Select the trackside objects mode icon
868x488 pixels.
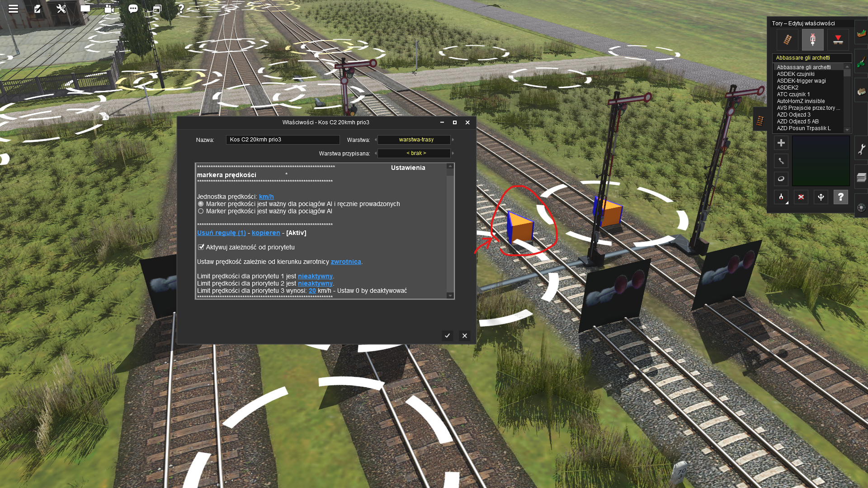pyautogui.click(x=812, y=40)
